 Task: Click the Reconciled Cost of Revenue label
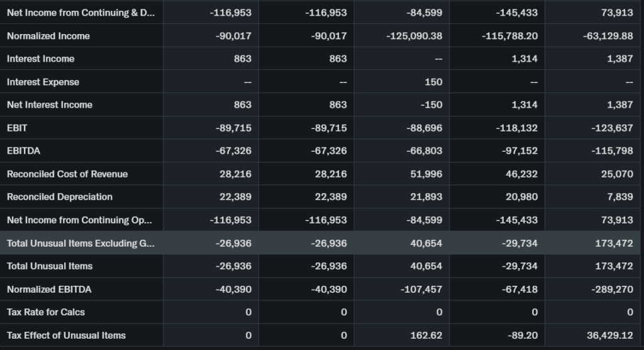coord(67,174)
